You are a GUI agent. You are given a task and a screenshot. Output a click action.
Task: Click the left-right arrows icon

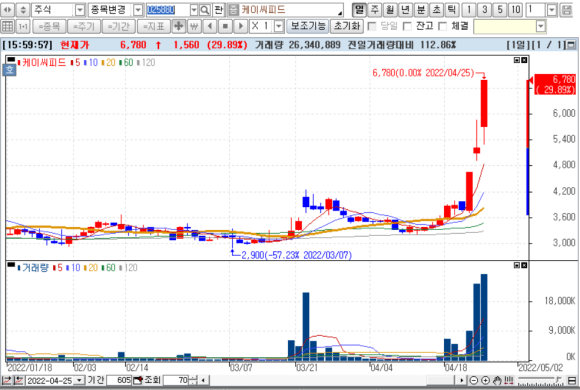tap(7, 10)
